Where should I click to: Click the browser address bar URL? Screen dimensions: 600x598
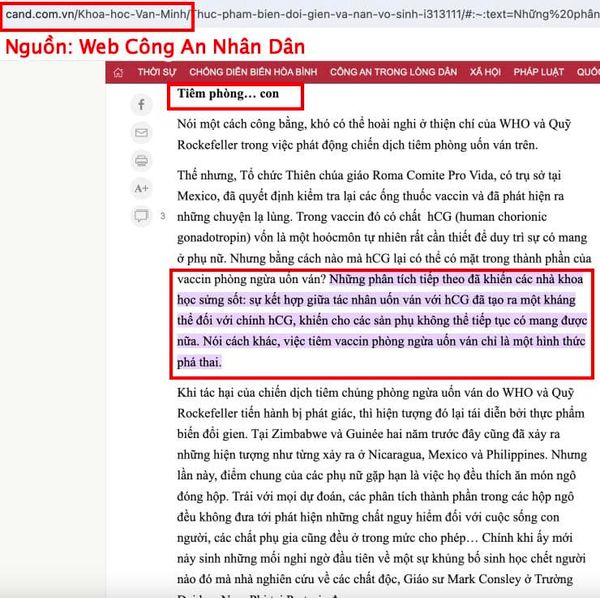click(302, 15)
